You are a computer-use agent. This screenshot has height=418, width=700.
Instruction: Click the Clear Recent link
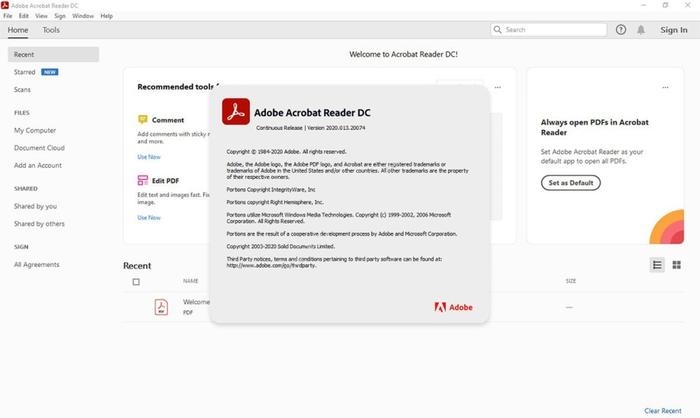click(663, 410)
